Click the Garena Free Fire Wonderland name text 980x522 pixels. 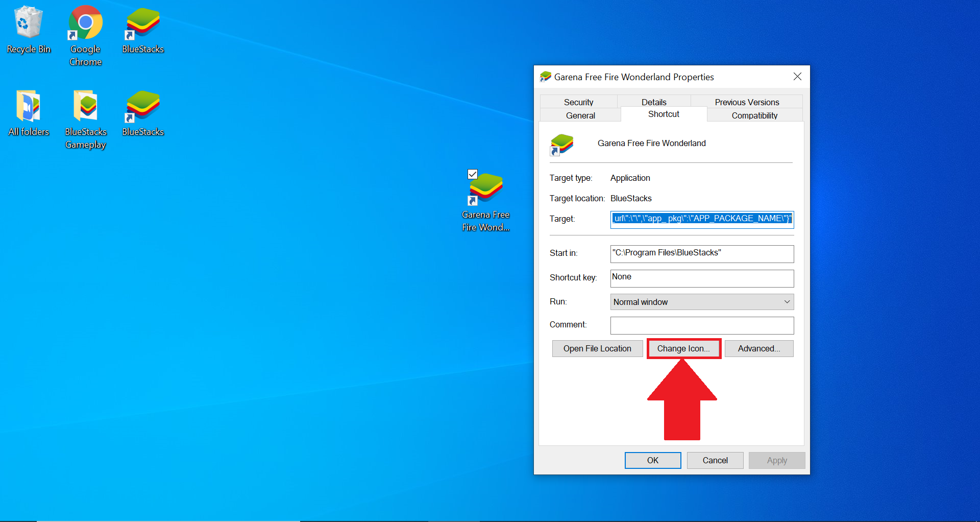coord(652,143)
